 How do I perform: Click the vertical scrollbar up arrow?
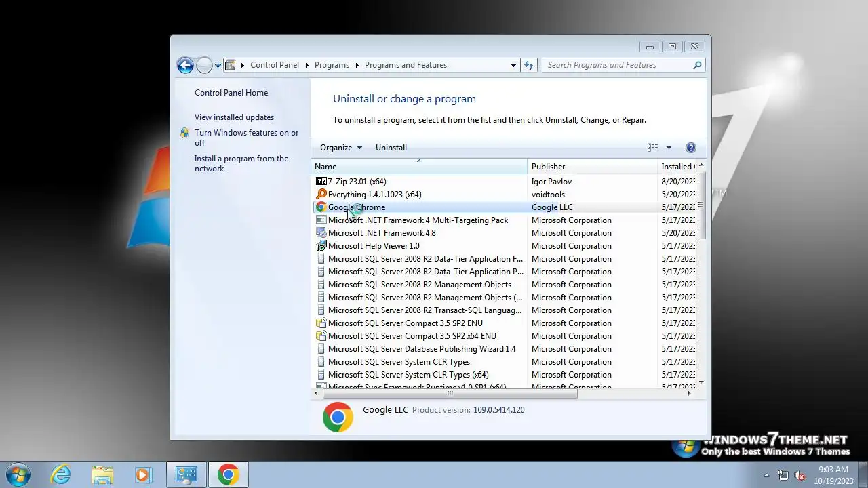point(701,165)
